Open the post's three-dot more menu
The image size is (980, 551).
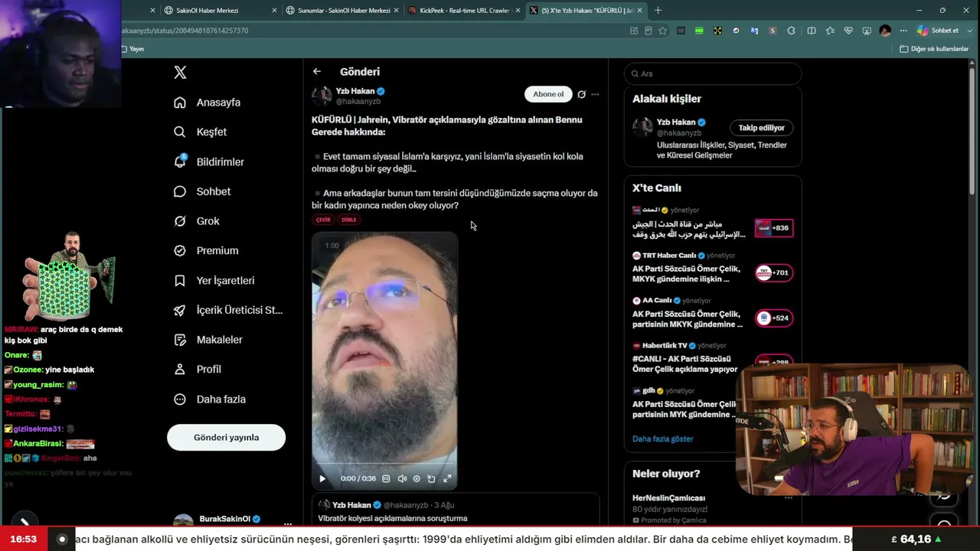[x=595, y=94]
